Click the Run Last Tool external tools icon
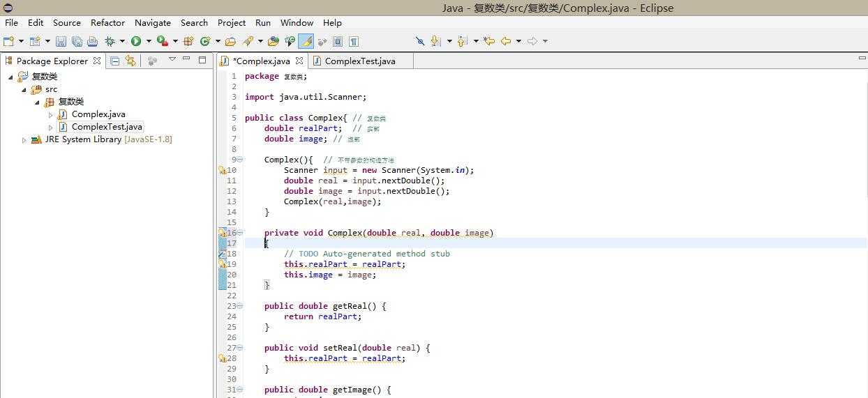 [162, 41]
